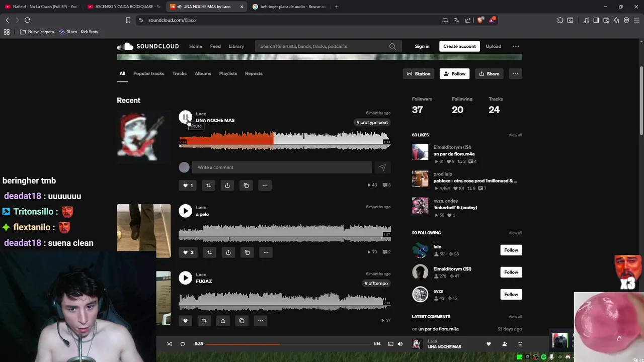View all latest comments
Screen dimensions: 644x362
(x=515, y=317)
